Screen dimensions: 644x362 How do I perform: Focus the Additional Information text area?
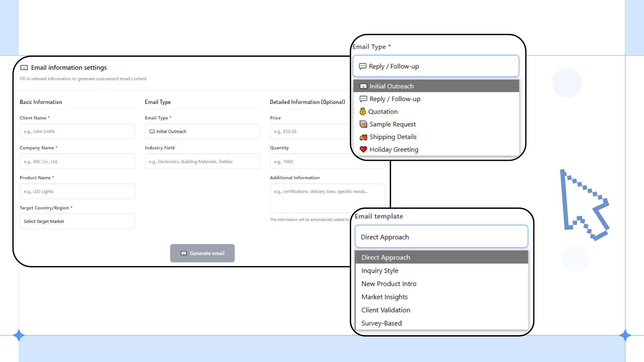pyautogui.click(x=327, y=198)
